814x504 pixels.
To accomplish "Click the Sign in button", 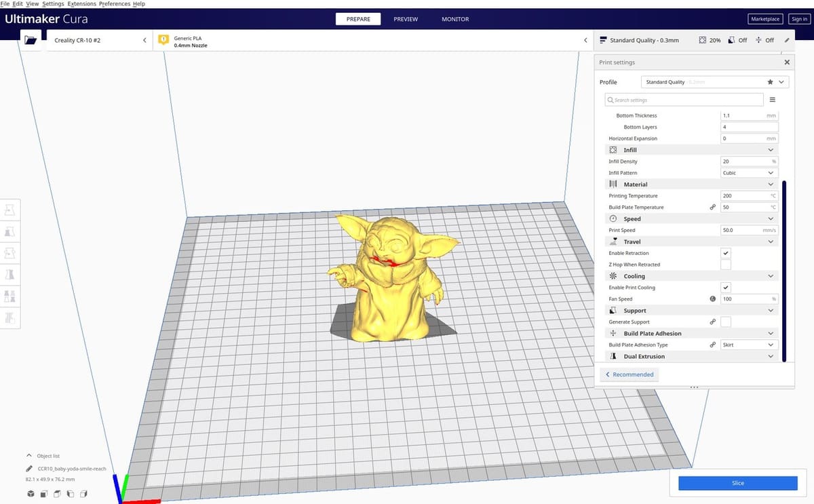I will tap(799, 19).
